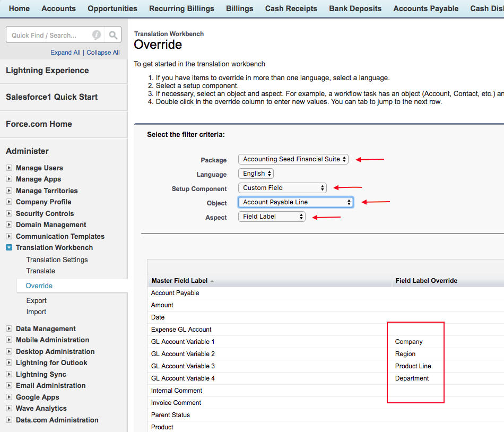
Task: Click the Account Payable row label
Action: tap(175, 293)
